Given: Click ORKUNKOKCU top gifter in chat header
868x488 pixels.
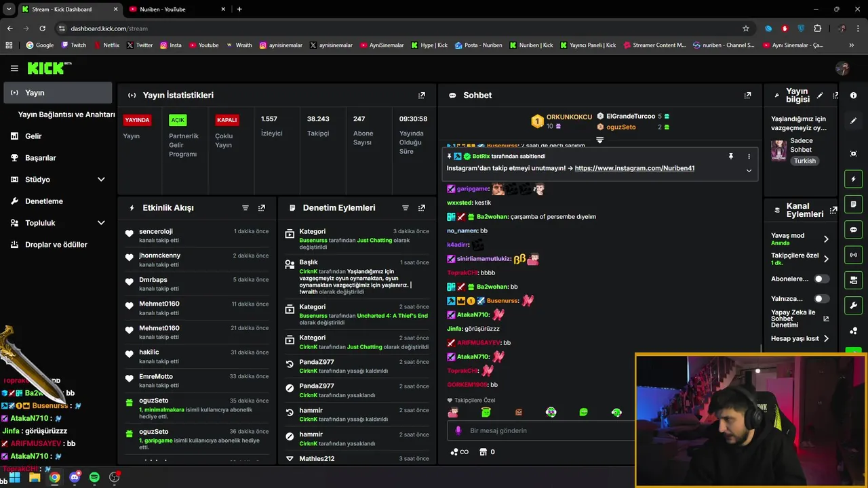Looking at the screenshot, I should tap(561, 121).
